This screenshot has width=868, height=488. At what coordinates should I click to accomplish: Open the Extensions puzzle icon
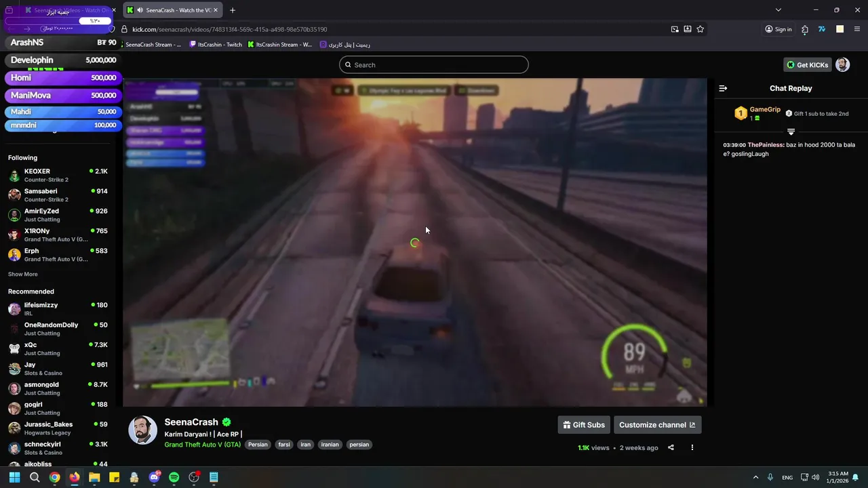click(x=805, y=29)
